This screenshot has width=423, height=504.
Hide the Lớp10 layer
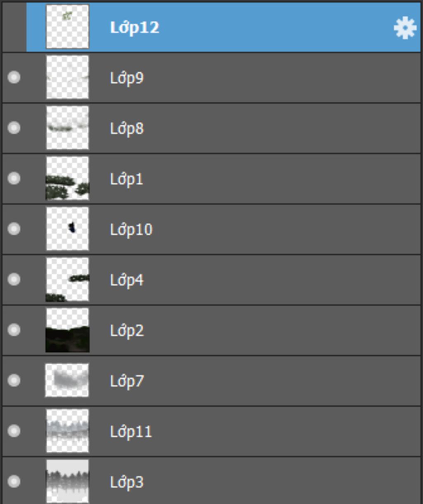click(14, 228)
